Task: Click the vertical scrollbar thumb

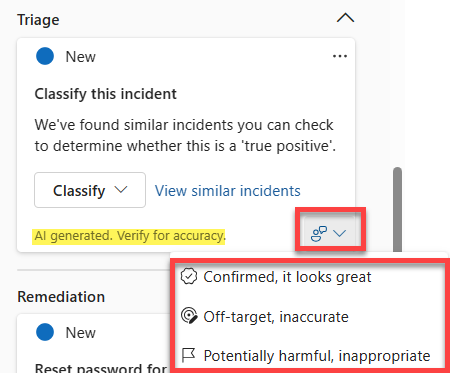Action: click(397, 209)
